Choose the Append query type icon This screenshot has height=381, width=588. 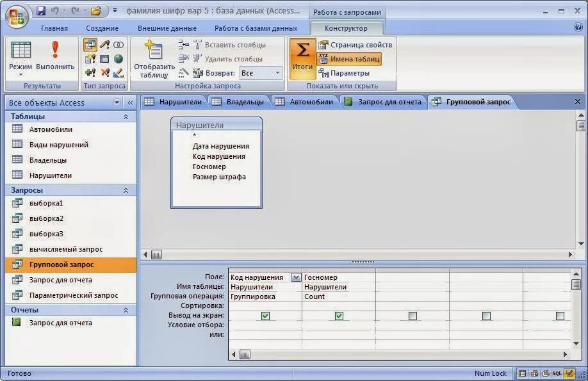click(90, 73)
